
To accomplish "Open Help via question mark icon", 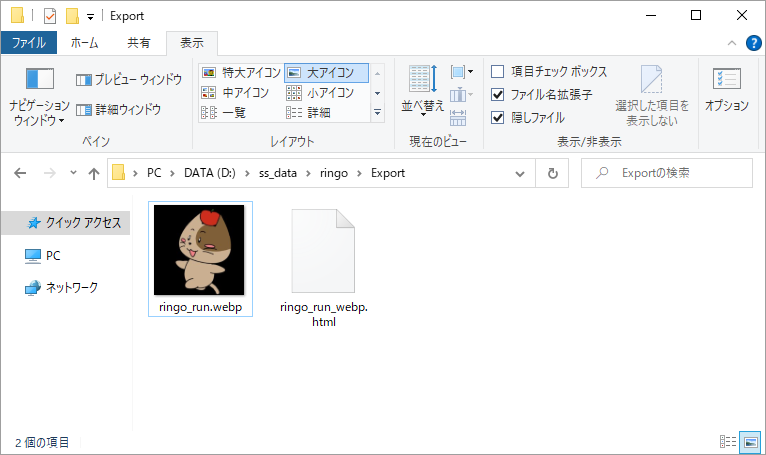I will (x=754, y=43).
